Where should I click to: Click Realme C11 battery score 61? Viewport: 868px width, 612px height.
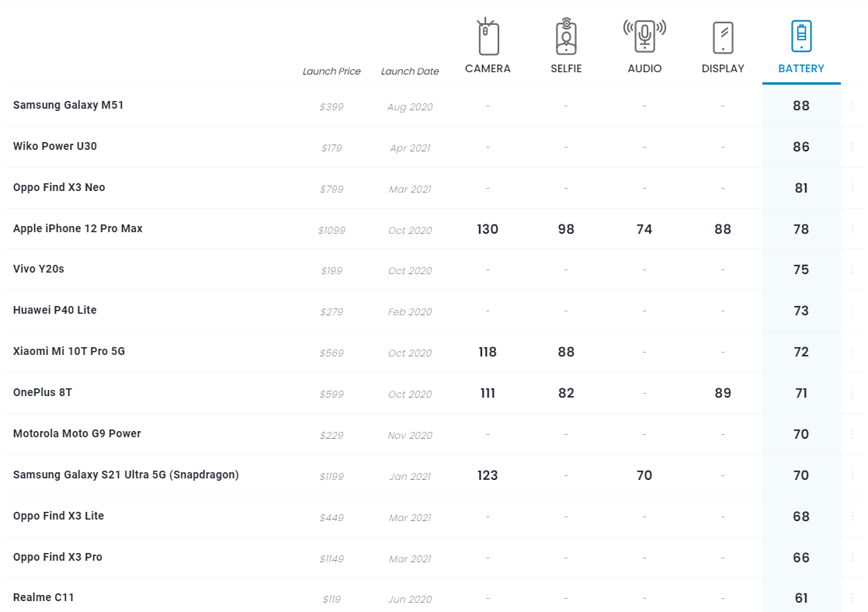(801, 598)
